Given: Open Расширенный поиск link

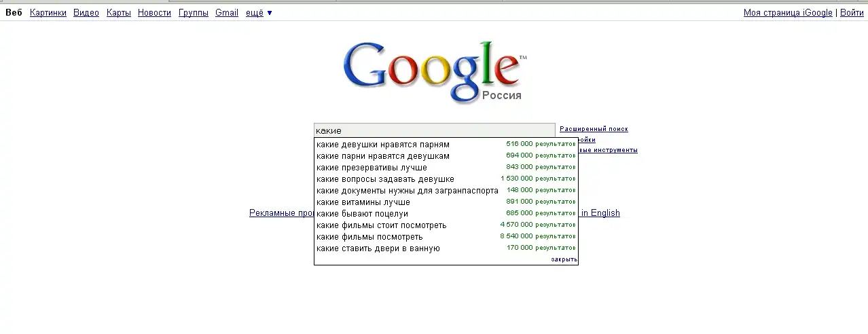Looking at the screenshot, I should pos(594,129).
